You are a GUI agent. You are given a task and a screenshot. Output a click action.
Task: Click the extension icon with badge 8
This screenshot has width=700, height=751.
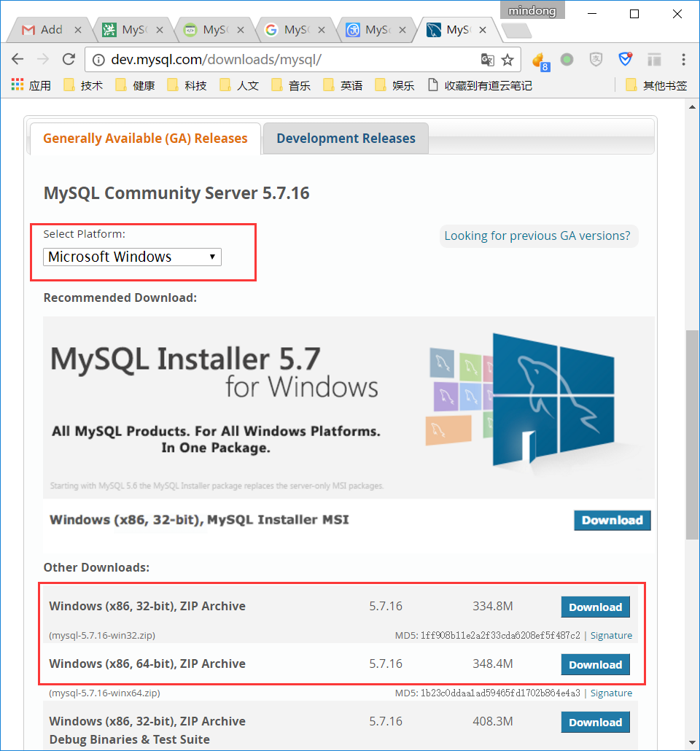tap(540, 61)
